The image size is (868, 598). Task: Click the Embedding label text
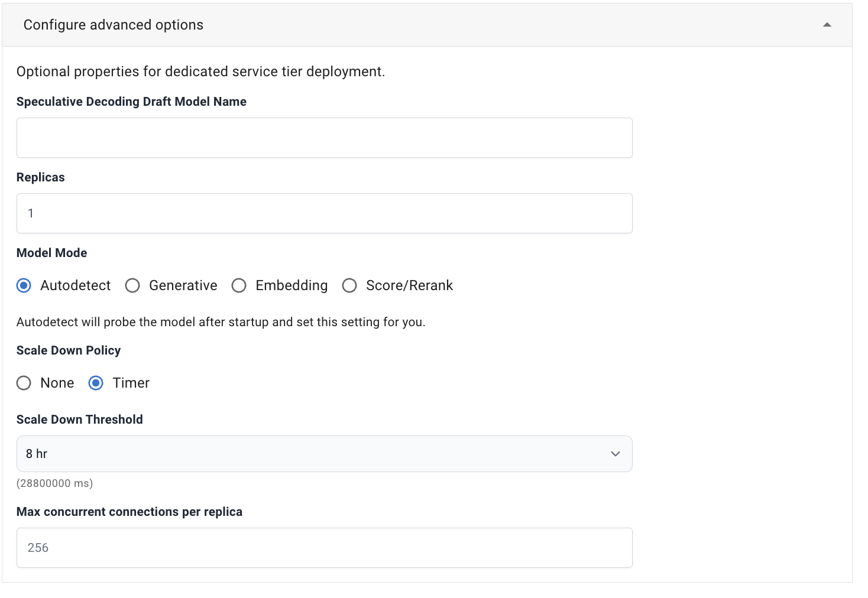click(292, 286)
